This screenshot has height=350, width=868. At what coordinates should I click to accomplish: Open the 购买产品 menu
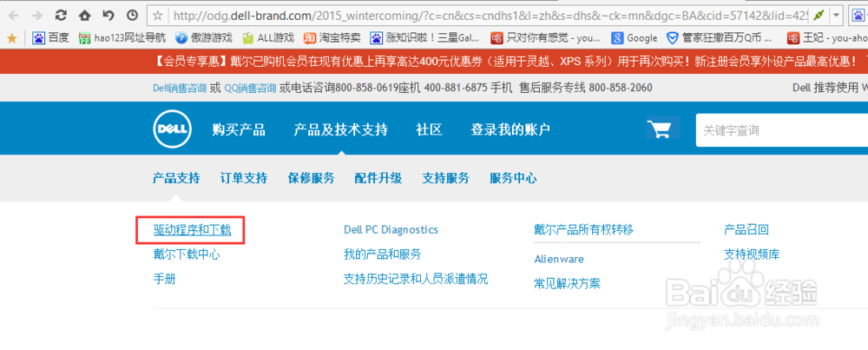[239, 130]
